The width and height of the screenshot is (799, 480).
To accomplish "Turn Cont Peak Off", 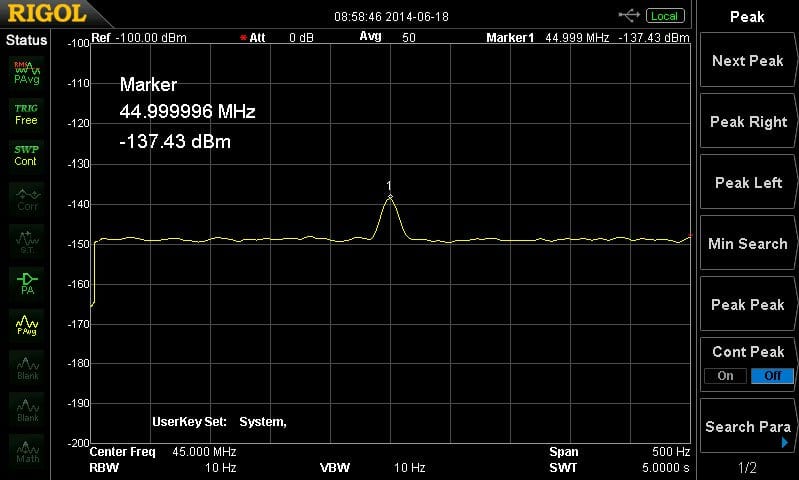I will coord(772,376).
